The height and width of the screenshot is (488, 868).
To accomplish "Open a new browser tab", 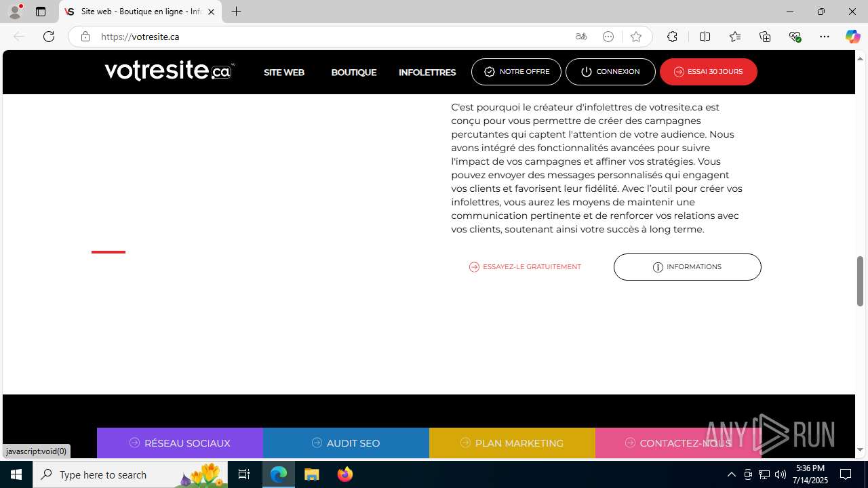I will coord(236,12).
